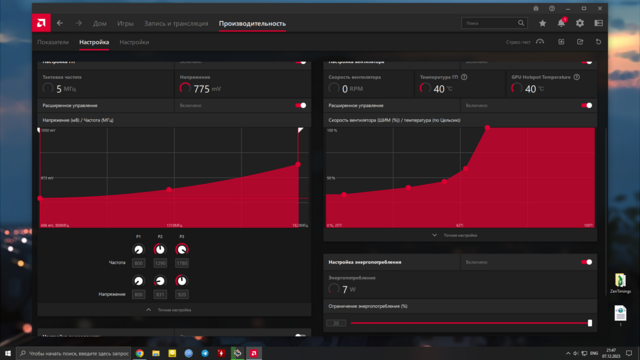
Task: Open the Windows notification center
Action: point(629,353)
